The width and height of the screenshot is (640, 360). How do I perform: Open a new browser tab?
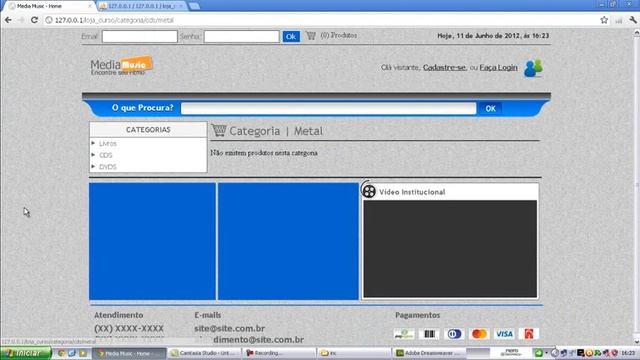[195, 6]
